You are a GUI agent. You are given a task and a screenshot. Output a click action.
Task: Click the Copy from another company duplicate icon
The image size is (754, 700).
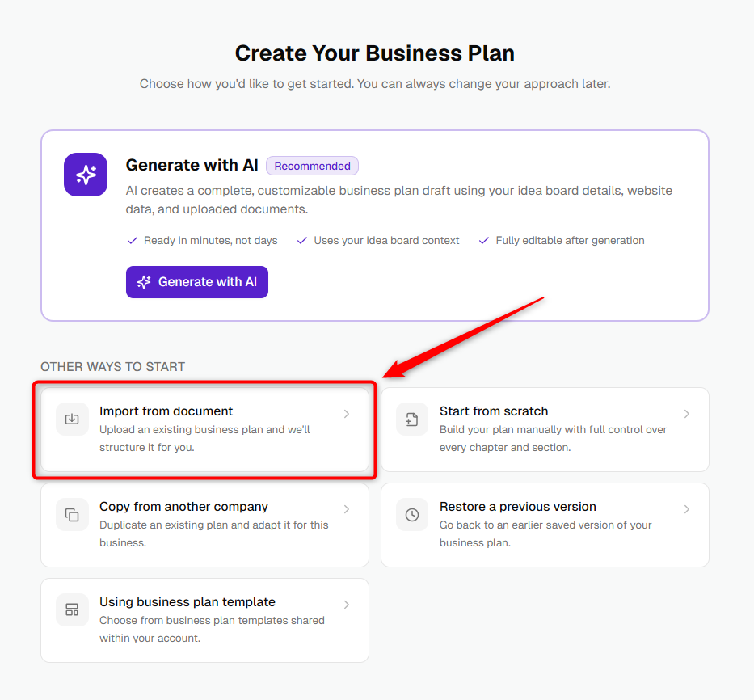[x=72, y=515]
